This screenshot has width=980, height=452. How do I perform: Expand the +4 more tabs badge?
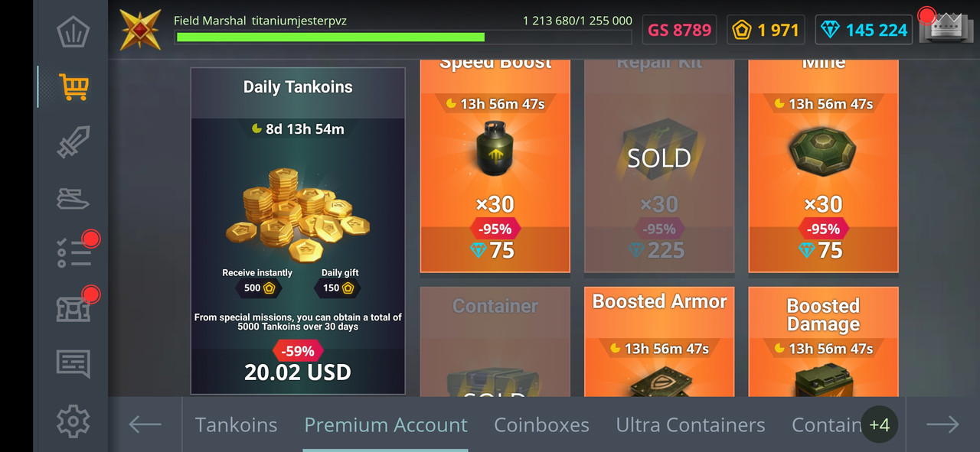click(880, 424)
